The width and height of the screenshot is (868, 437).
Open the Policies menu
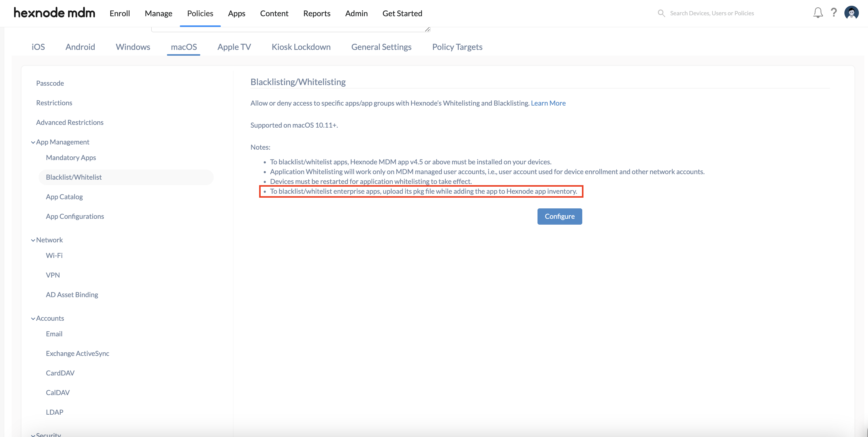coord(200,13)
